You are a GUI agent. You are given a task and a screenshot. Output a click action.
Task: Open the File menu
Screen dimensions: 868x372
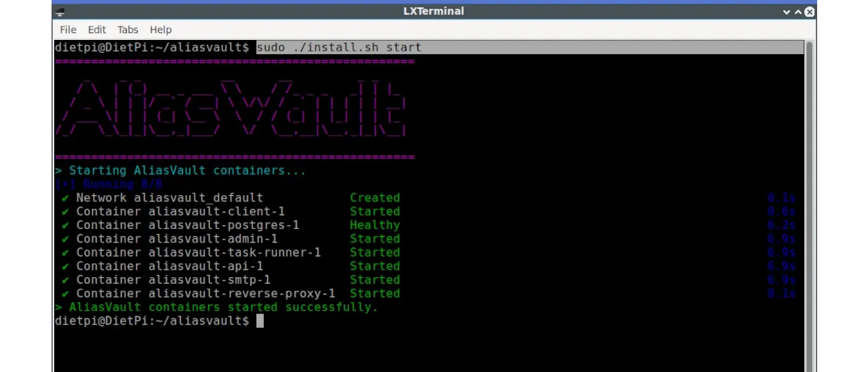pyautogui.click(x=68, y=30)
